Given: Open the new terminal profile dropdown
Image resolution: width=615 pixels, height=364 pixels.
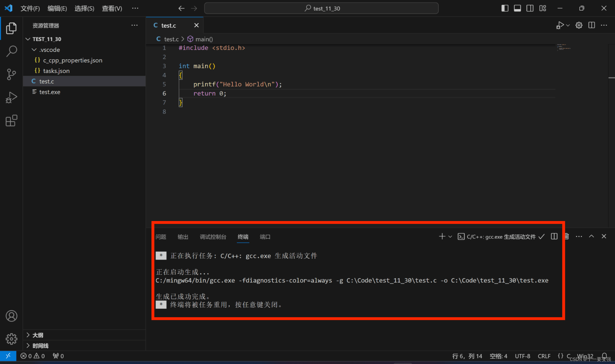Looking at the screenshot, I should (450, 236).
